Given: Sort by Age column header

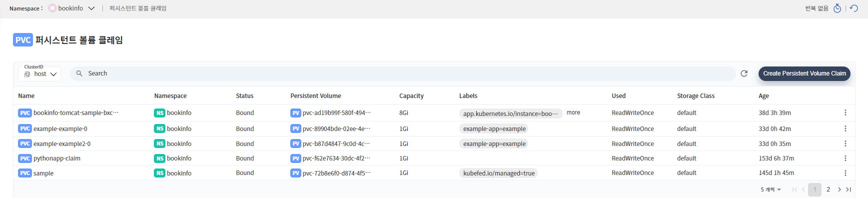Looking at the screenshot, I should [x=764, y=96].
